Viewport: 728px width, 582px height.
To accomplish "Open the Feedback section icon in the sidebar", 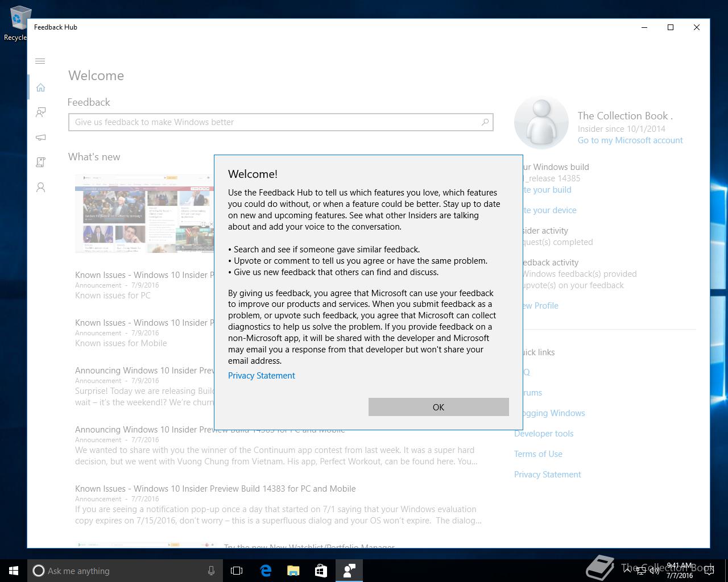I will (40, 113).
